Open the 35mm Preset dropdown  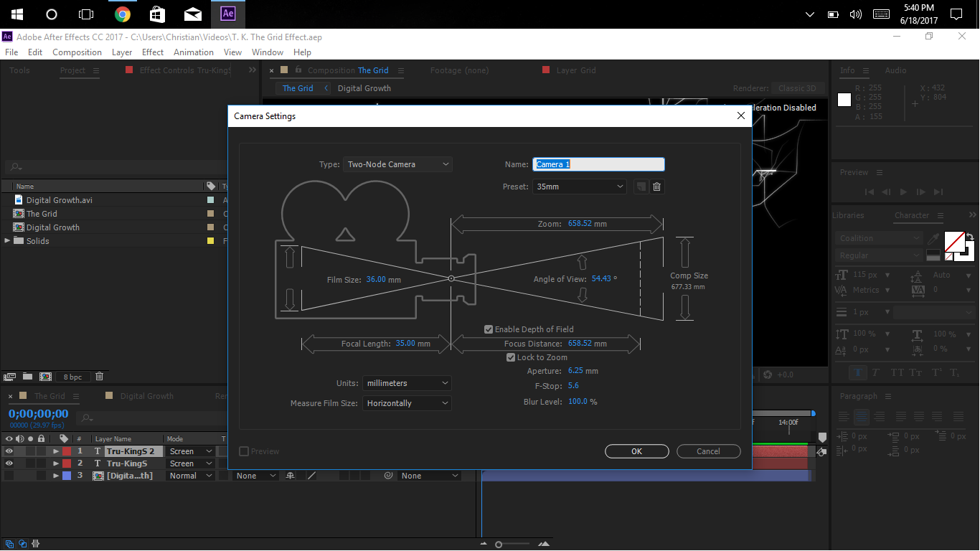(580, 187)
